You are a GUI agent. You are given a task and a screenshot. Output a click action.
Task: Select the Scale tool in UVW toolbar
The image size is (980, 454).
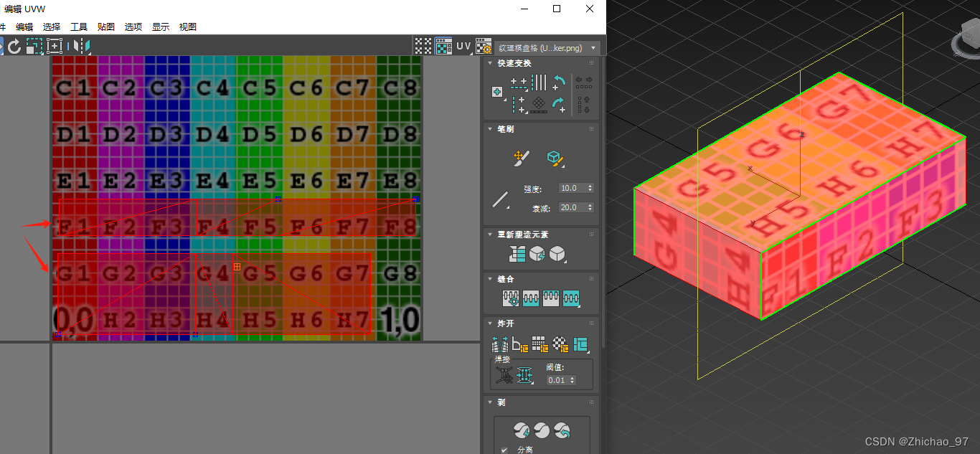pyautogui.click(x=34, y=47)
